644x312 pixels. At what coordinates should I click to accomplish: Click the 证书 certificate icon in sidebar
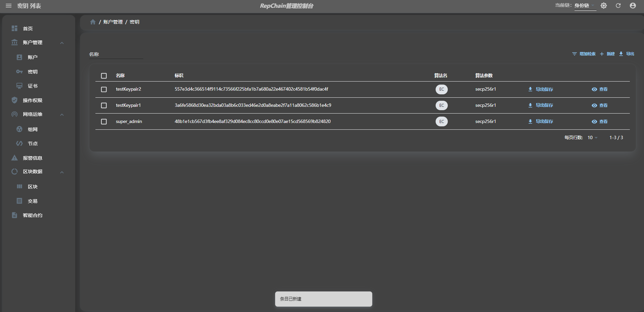[20, 86]
